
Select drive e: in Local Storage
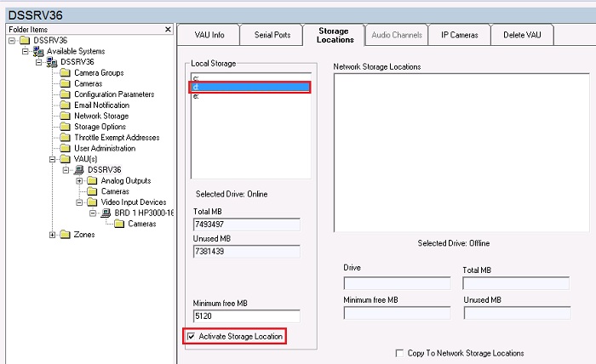tap(251, 96)
